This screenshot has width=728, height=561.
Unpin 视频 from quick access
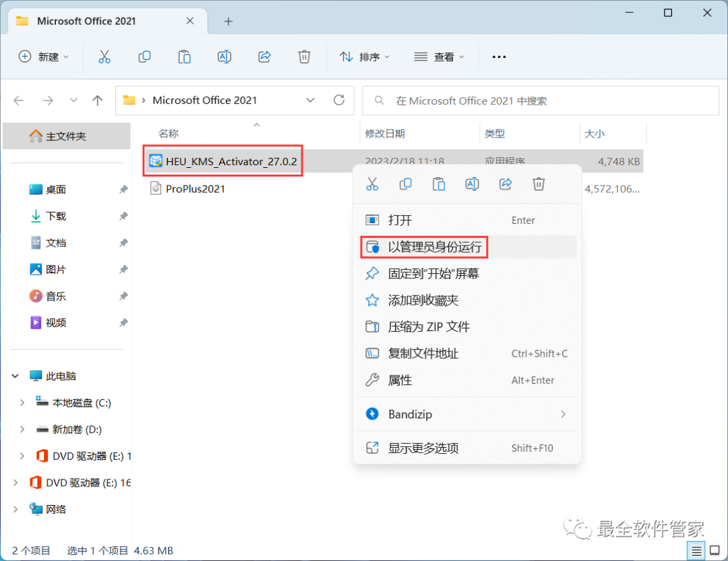coord(123,323)
